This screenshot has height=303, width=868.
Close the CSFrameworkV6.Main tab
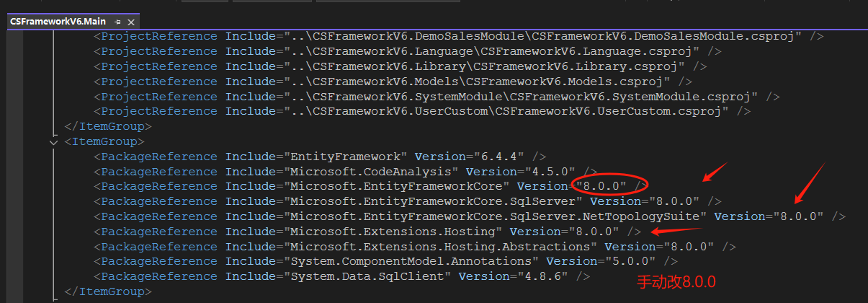(131, 22)
